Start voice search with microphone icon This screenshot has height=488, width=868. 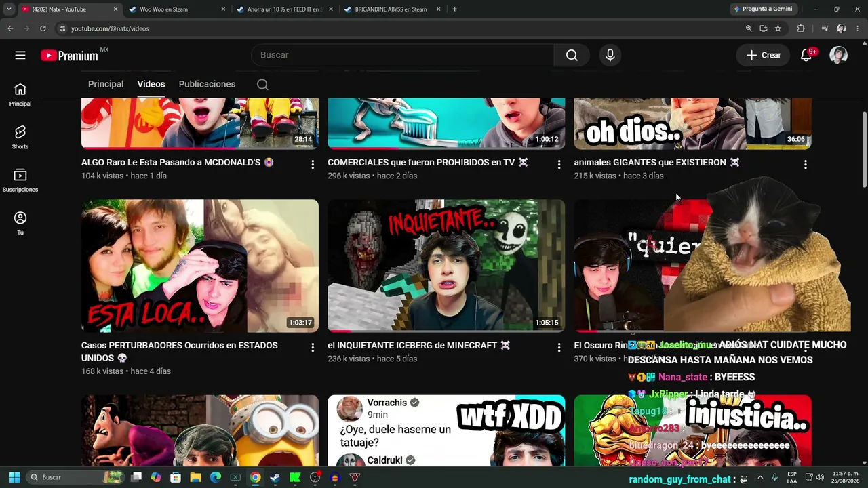(x=610, y=55)
